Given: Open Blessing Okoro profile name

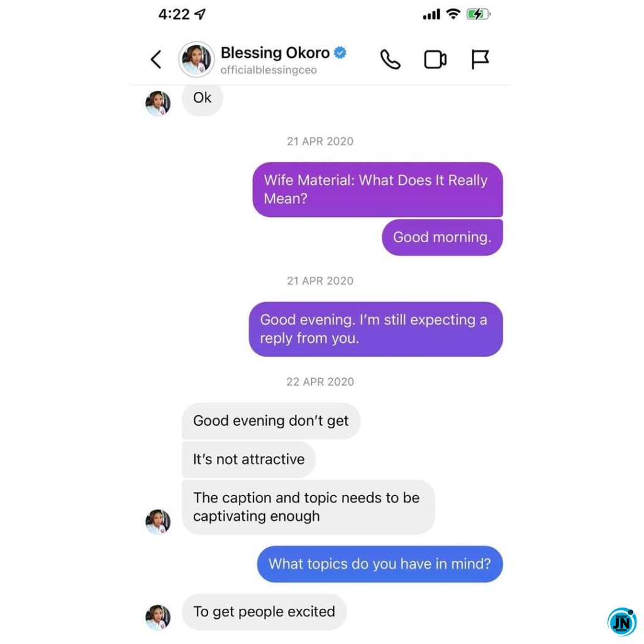Looking at the screenshot, I should point(275,53).
